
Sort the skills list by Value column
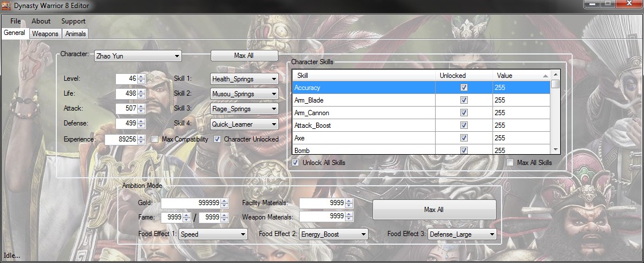coord(518,76)
